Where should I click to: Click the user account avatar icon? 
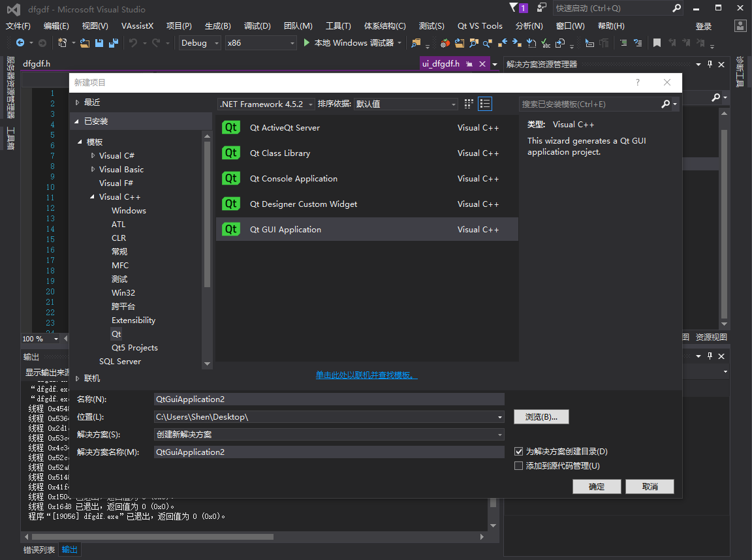pyautogui.click(x=740, y=26)
